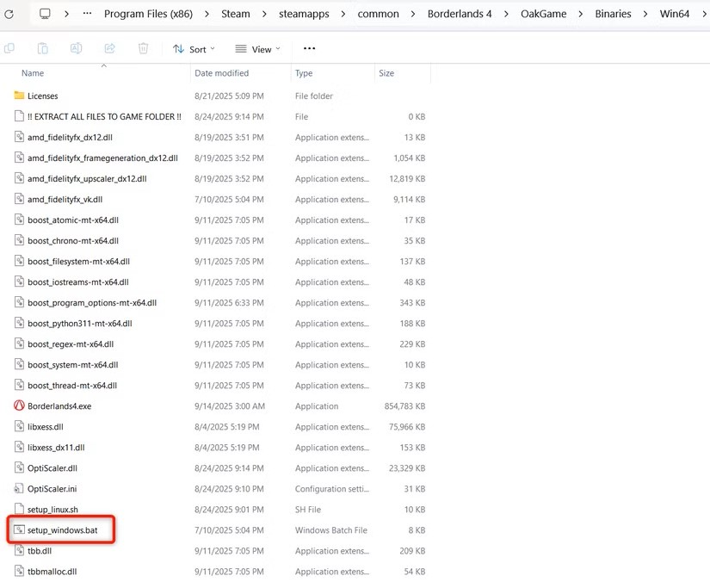Open the breadcrumb overflow ellipsis menu

tap(87, 14)
